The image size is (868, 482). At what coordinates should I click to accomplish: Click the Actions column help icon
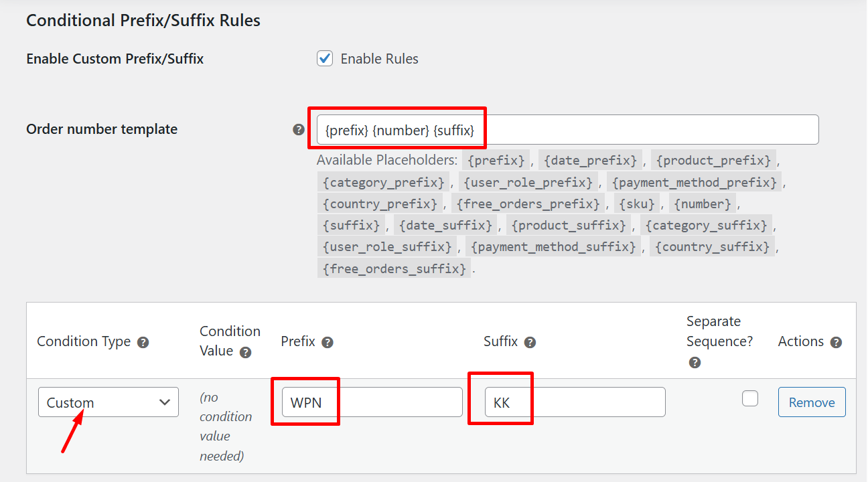pos(835,341)
